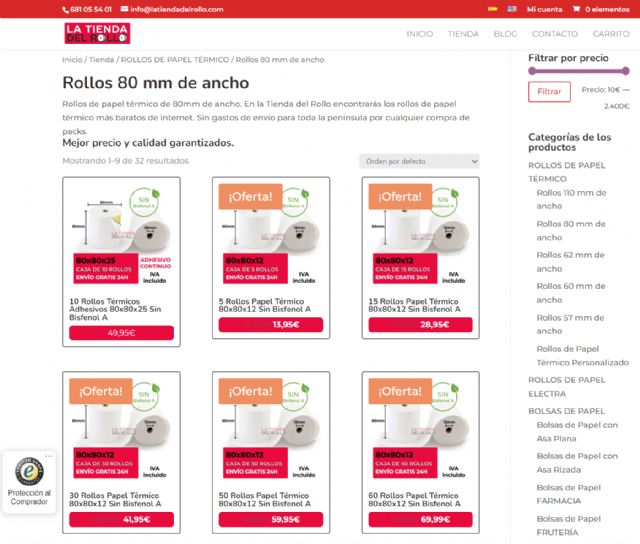
Task: Select the English flag icon
Action: click(512, 8)
